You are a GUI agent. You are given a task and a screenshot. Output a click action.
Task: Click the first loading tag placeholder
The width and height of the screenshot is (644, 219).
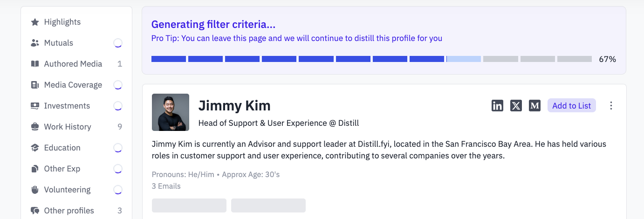(x=189, y=205)
